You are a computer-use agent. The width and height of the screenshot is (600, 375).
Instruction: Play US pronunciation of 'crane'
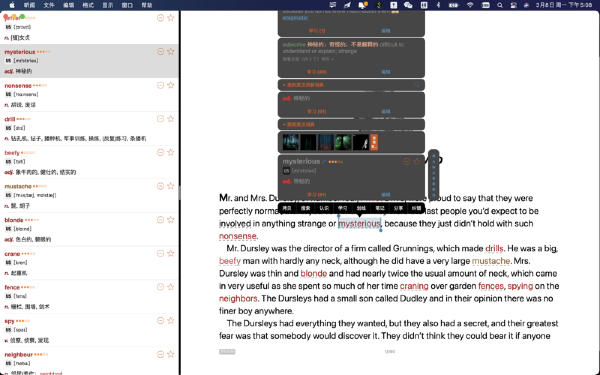point(8,263)
